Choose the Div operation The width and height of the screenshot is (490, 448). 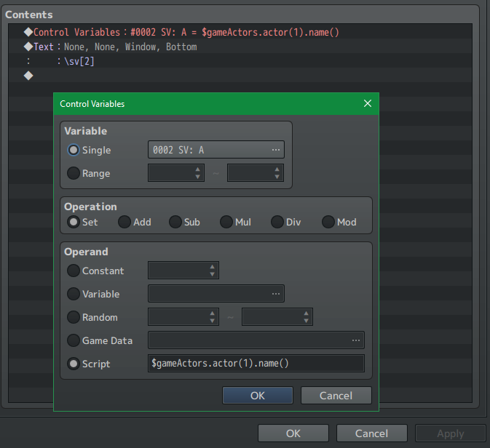click(277, 222)
